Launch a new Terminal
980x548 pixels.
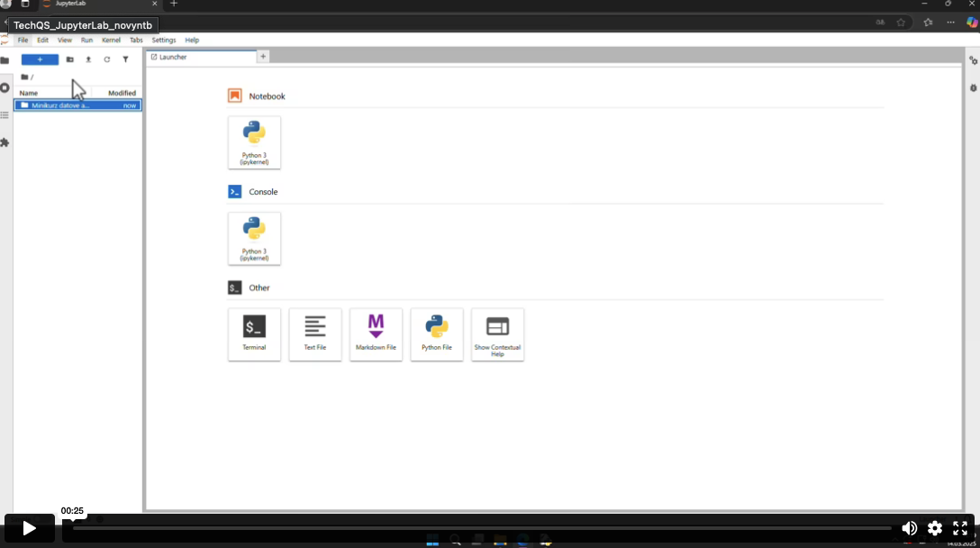tap(254, 334)
